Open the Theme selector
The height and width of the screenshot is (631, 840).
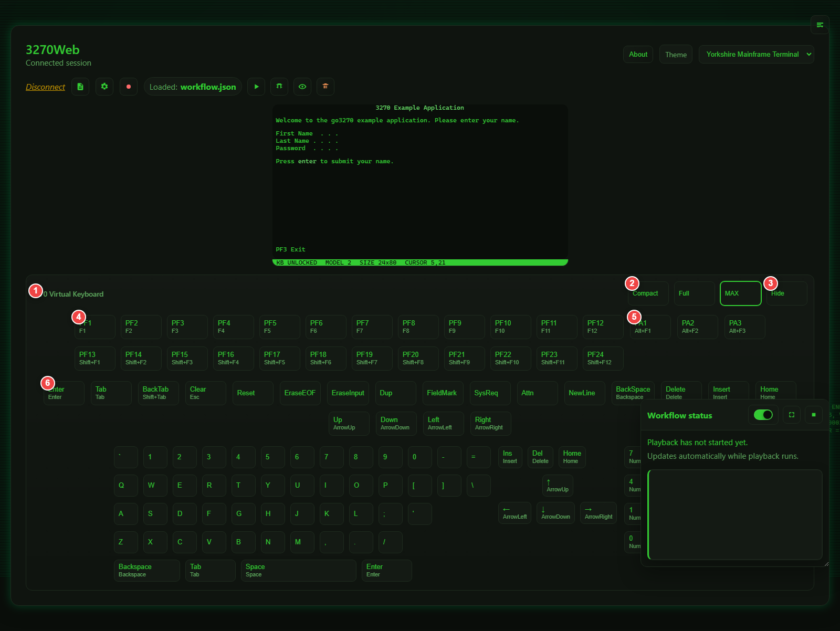coord(676,54)
